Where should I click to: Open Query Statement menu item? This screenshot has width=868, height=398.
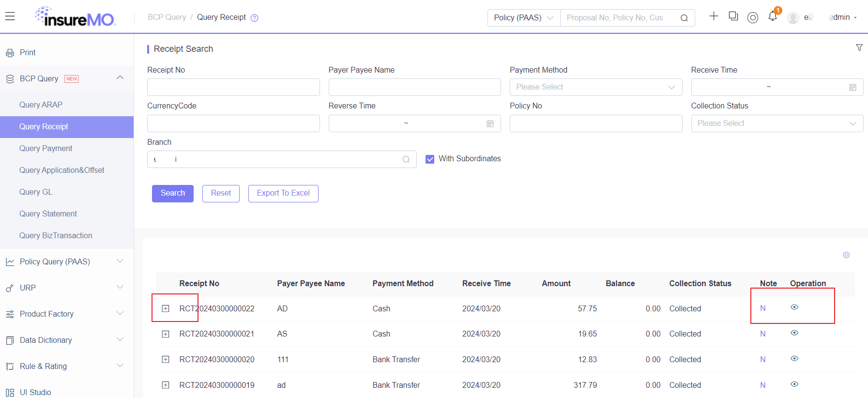[x=67, y=214]
